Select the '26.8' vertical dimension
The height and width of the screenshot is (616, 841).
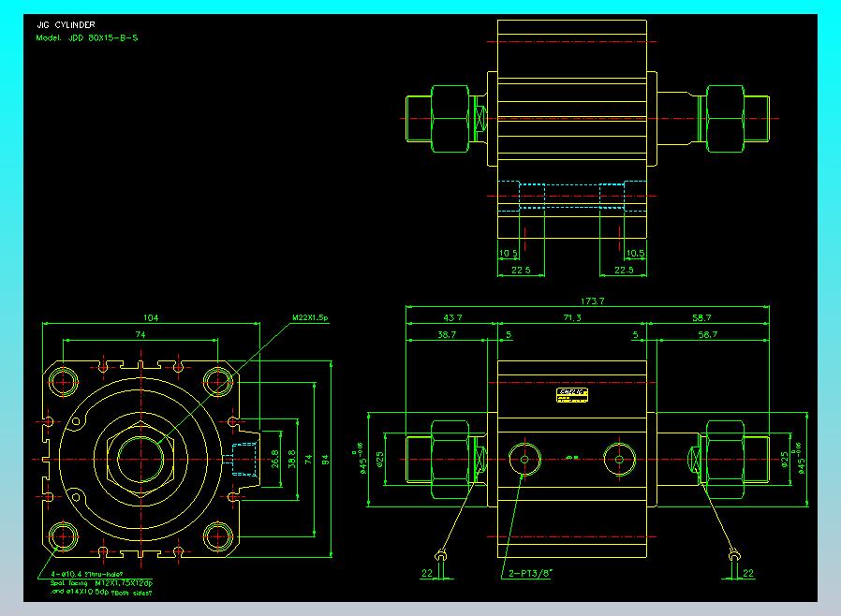click(275, 460)
